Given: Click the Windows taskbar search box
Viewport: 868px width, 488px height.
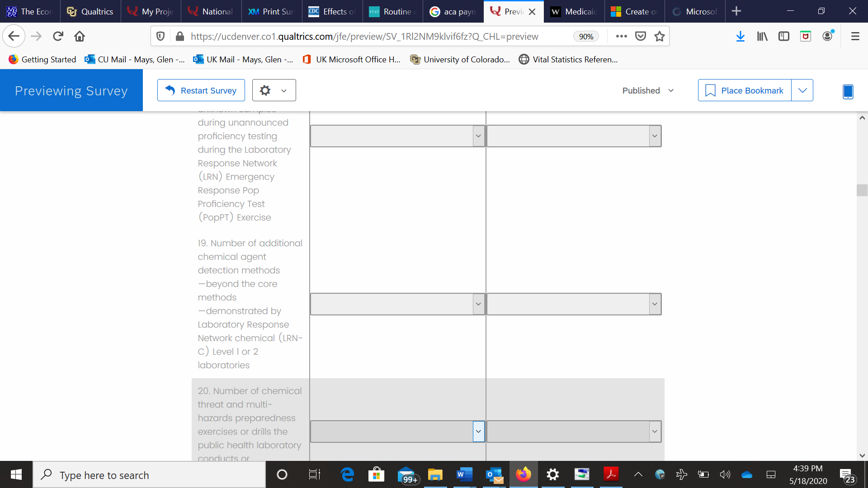Looking at the screenshot, I should pyautogui.click(x=149, y=475).
